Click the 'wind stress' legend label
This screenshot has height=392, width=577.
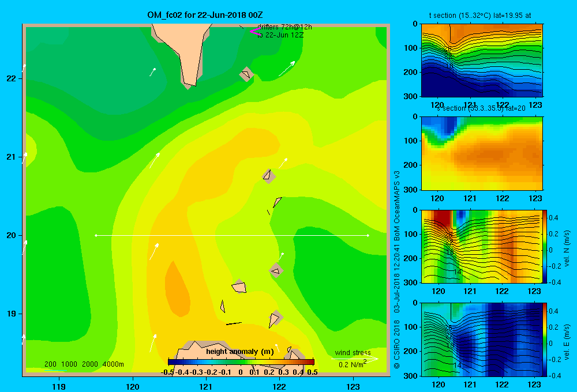coord(353,352)
